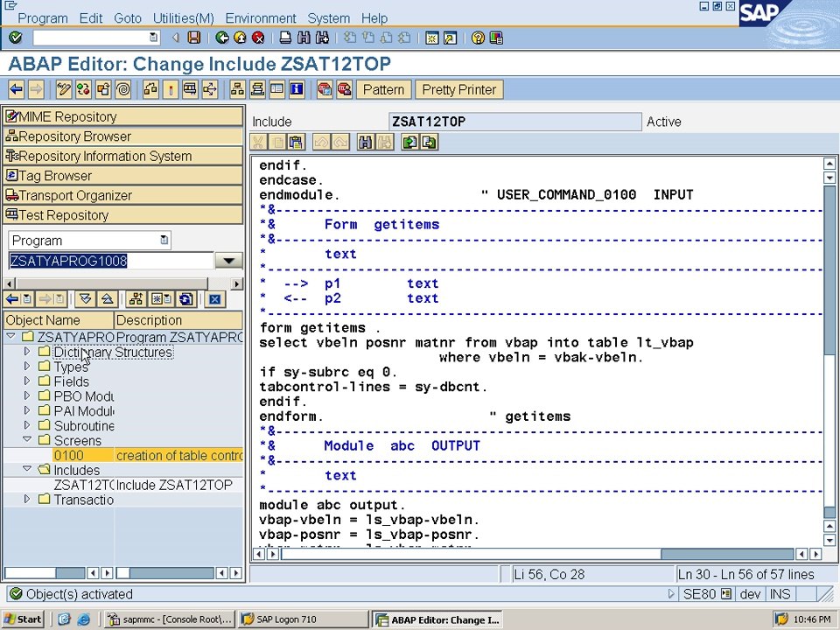Click the Activate (matchstick) icon
The height and width of the screenshot is (630, 840).
click(x=171, y=89)
